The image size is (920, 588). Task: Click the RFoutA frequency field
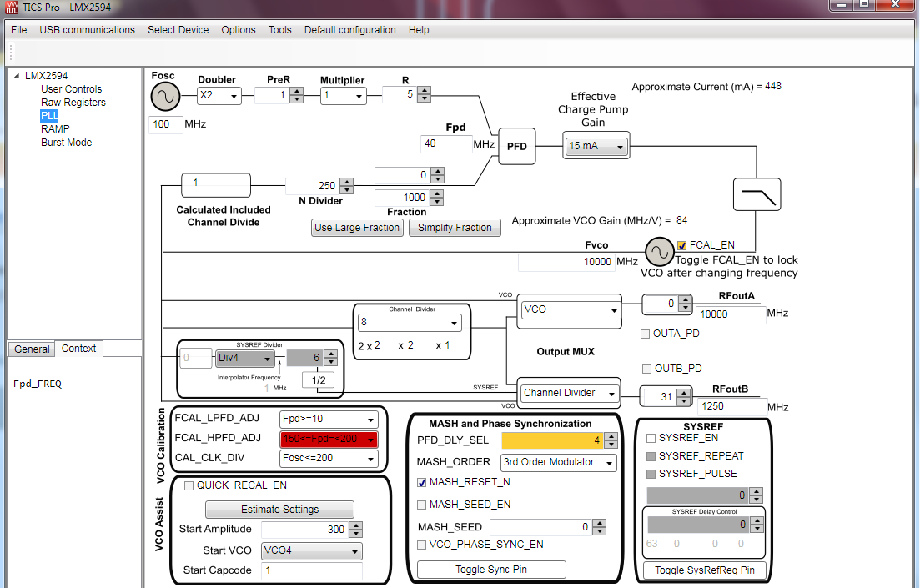click(x=731, y=314)
